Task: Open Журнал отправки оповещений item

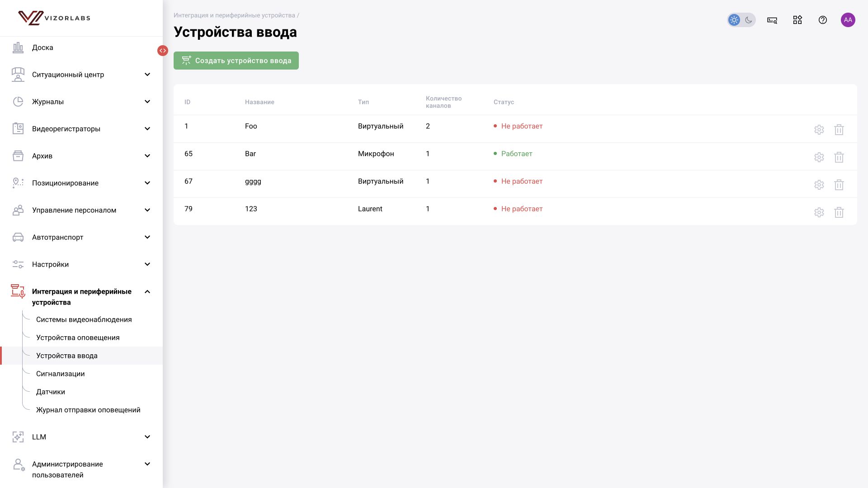Action: coord(88,410)
